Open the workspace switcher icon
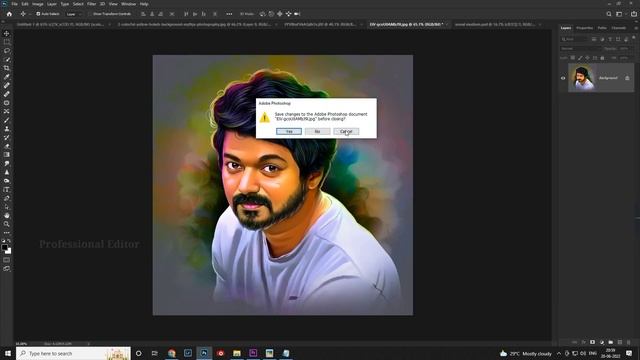Image resolution: width=640 pixels, height=360 pixels. click(x=619, y=14)
